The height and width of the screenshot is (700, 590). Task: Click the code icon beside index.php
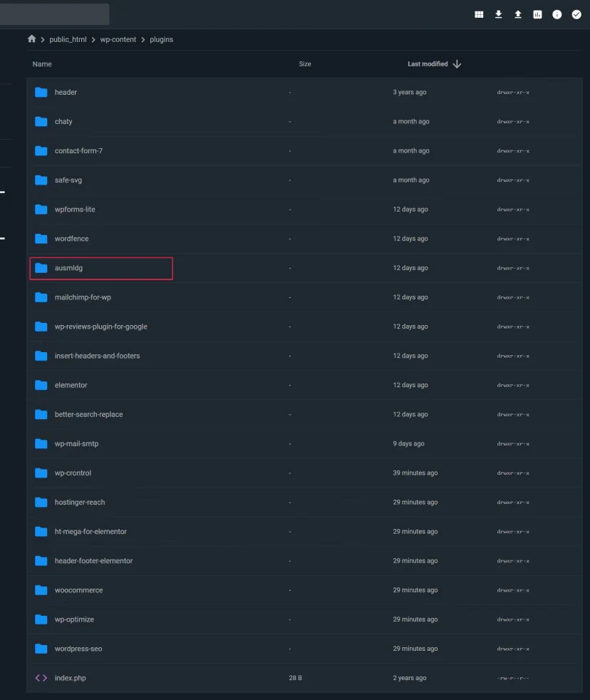click(41, 678)
